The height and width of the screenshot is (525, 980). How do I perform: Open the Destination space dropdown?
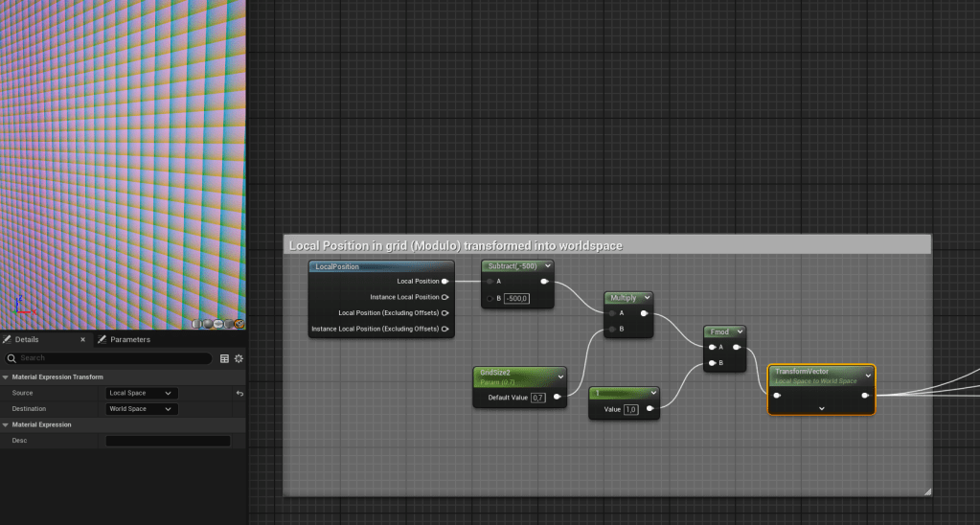[x=141, y=409]
